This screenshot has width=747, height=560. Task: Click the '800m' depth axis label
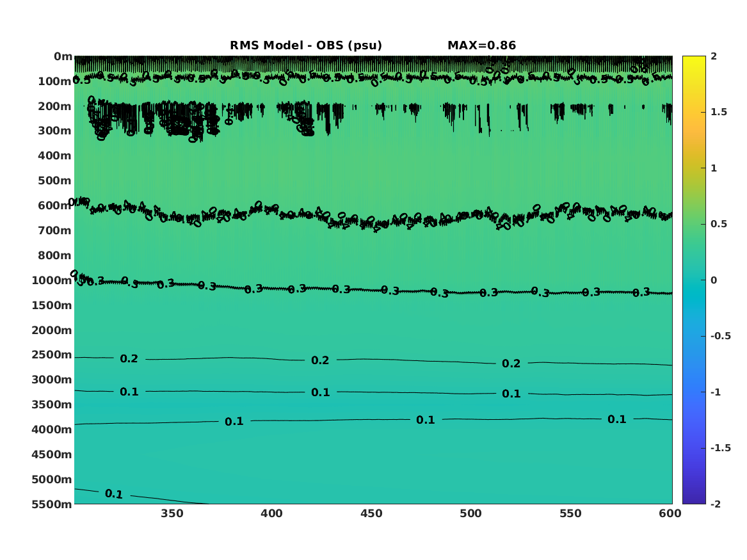(x=55, y=256)
